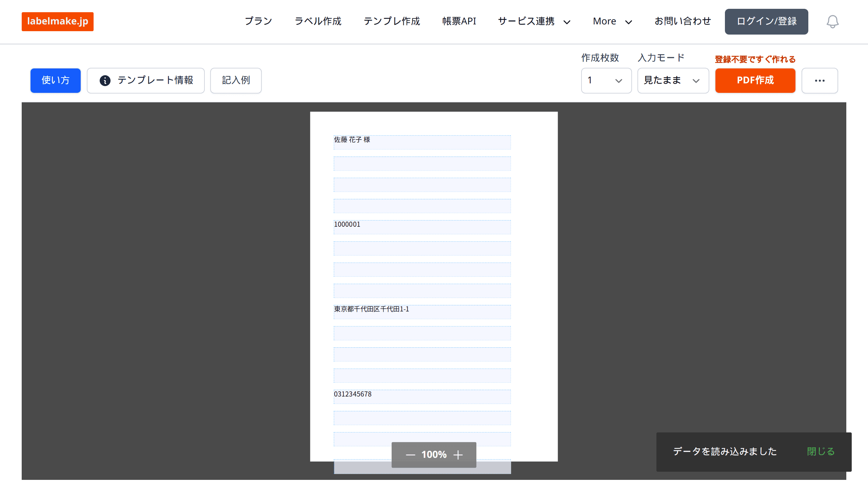Open the 入力モード 見たまま dropdown
Image resolution: width=868 pixels, height=488 pixels.
click(673, 81)
